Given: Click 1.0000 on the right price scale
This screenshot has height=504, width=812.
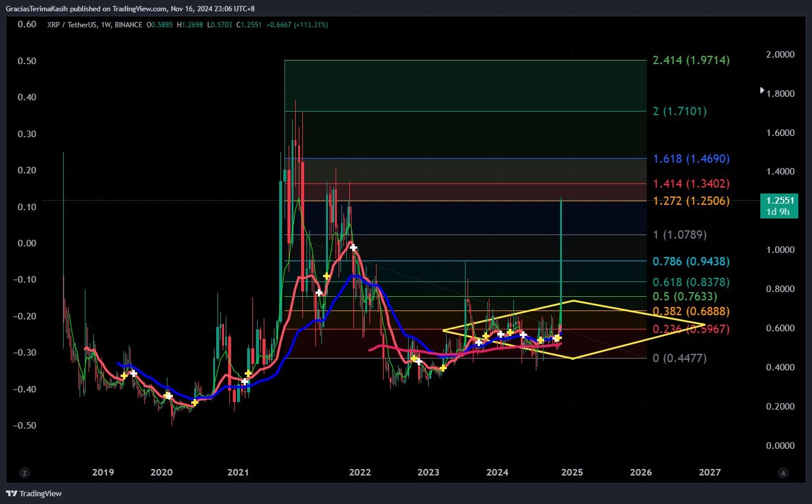Looking at the screenshot, I should point(781,250).
